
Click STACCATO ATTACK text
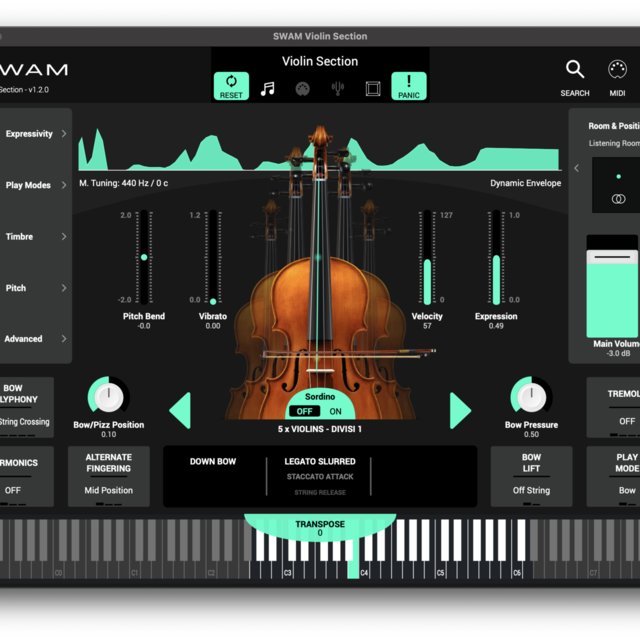[x=320, y=477]
